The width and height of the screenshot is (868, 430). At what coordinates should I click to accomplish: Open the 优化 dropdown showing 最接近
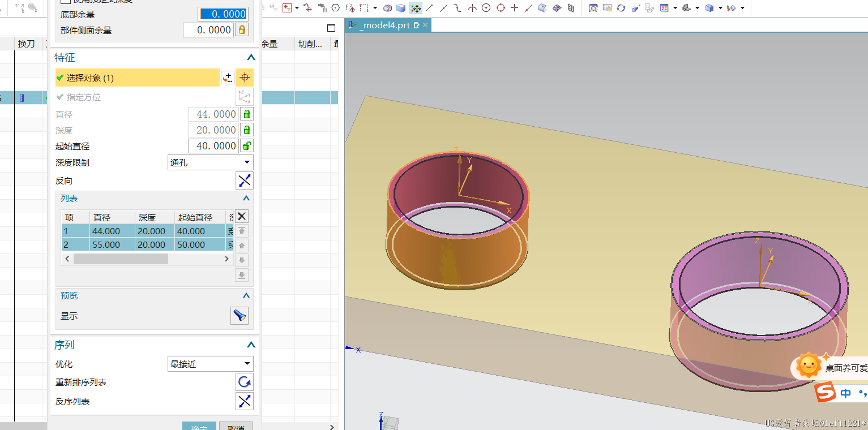point(211,364)
